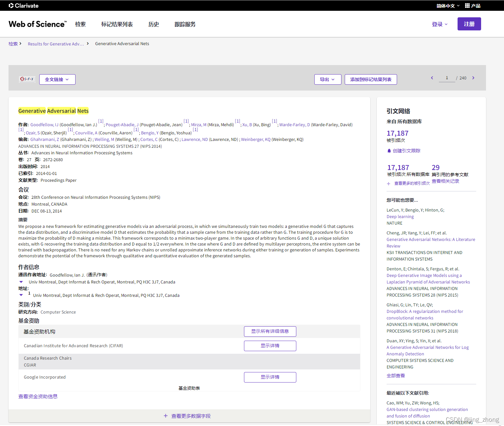Open author link Xu, B
Screen dimensions: 504x426
[x=247, y=125]
